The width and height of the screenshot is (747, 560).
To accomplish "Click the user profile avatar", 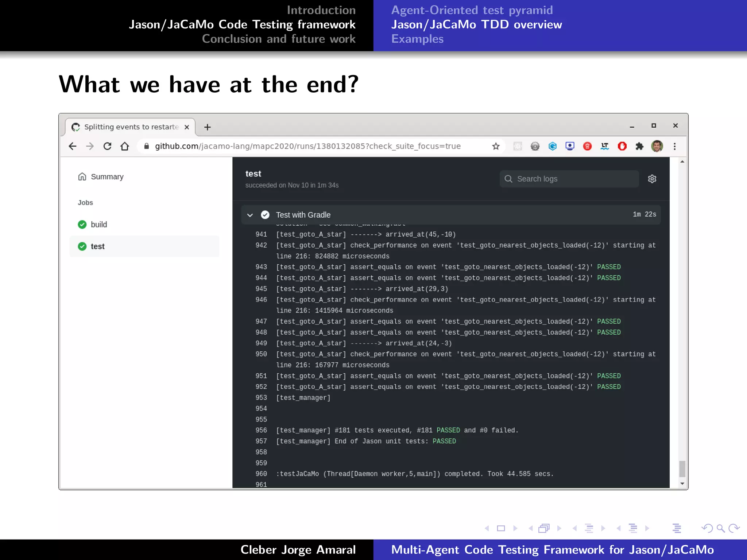I will click(657, 146).
